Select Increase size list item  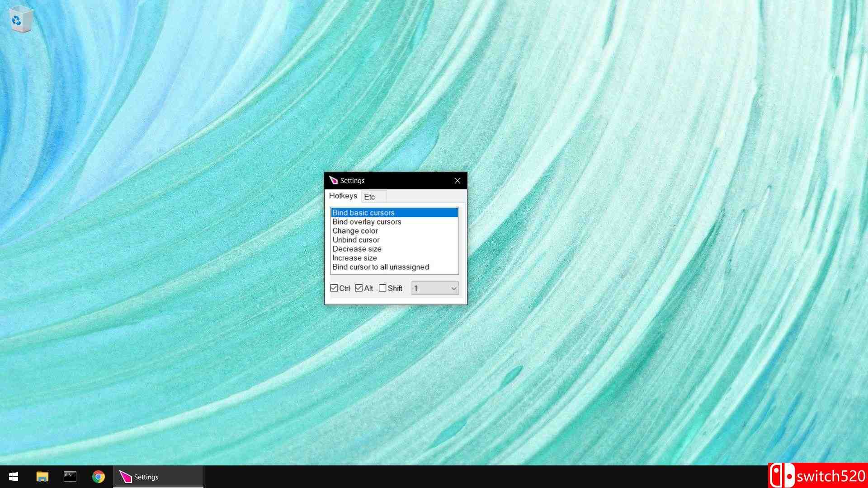coord(354,258)
